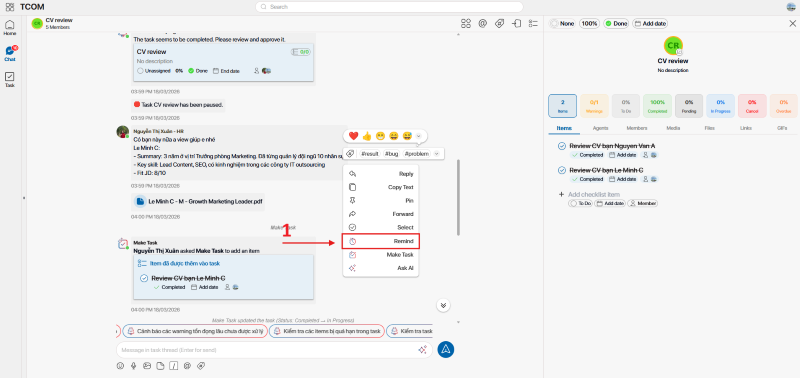Image resolution: width=800 pixels, height=378 pixels.
Task: Click the GIF icon below message box
Action: [x=187, y=365]
